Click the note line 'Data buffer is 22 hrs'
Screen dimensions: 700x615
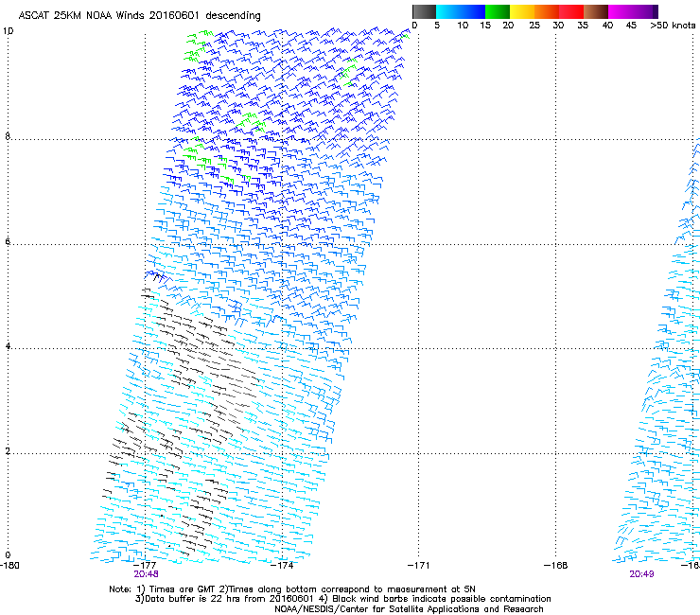(x=342, y=599)
